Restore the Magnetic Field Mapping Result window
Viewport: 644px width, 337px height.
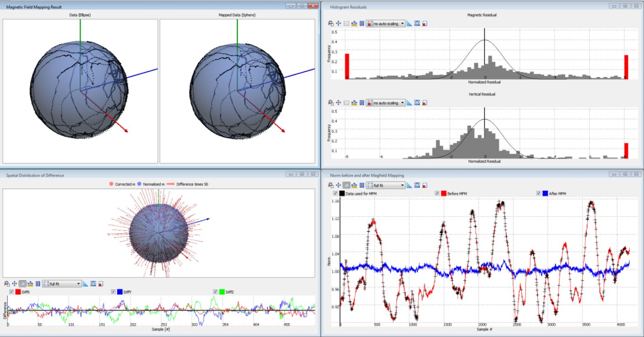point(303,6)
